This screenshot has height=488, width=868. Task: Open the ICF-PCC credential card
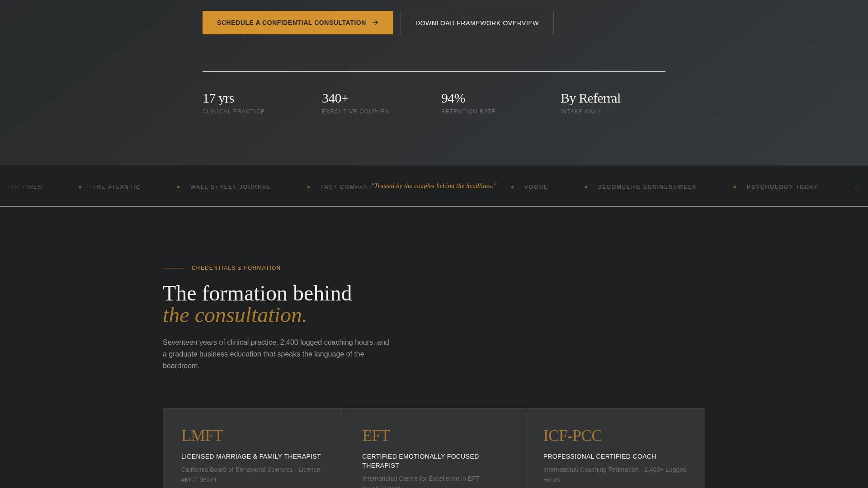pos(615,448)
